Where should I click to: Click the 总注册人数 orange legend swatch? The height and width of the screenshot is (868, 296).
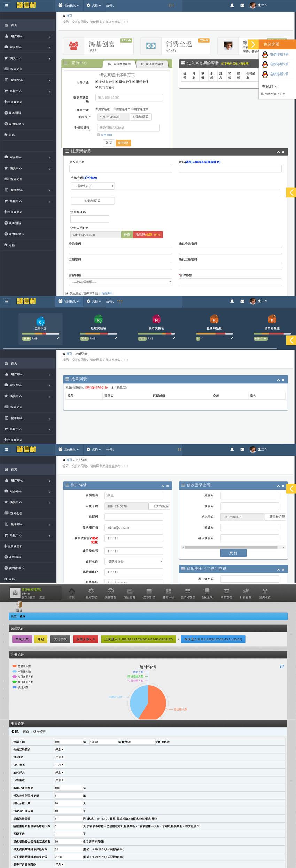[14, 666]
